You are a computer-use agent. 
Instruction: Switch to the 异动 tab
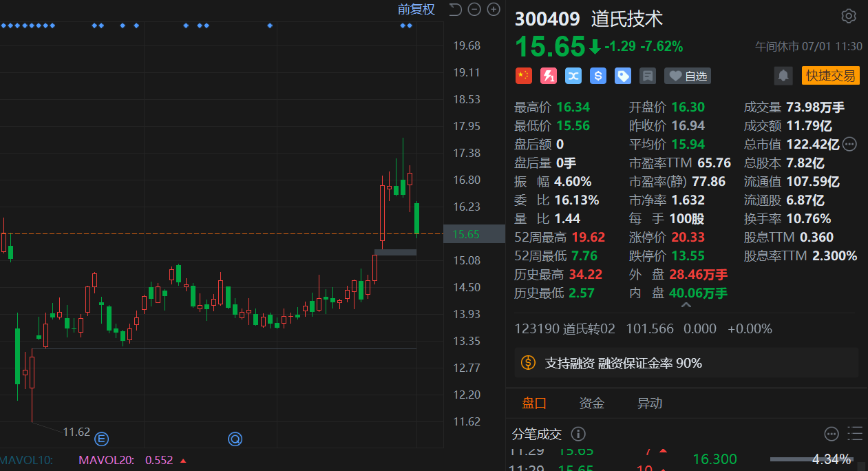(x=650, y=404)
